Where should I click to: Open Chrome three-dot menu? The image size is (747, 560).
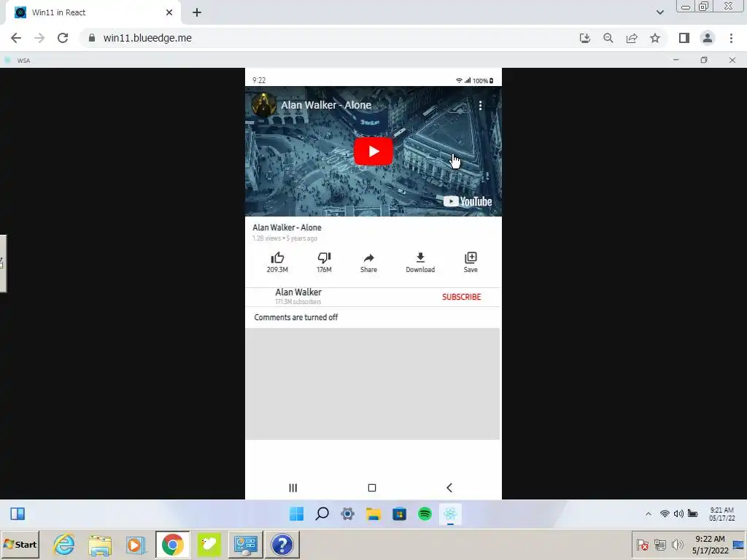click(x=731, y=38)
